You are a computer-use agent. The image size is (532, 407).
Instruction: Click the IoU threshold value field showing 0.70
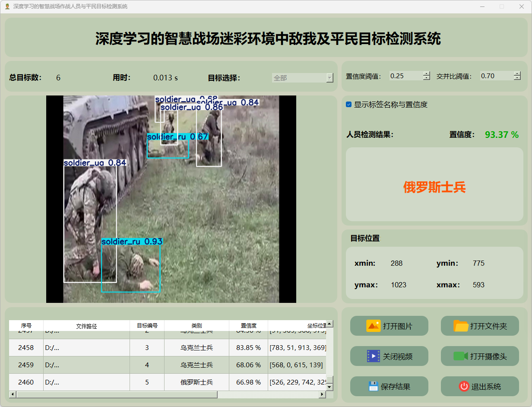click(496, 76)
